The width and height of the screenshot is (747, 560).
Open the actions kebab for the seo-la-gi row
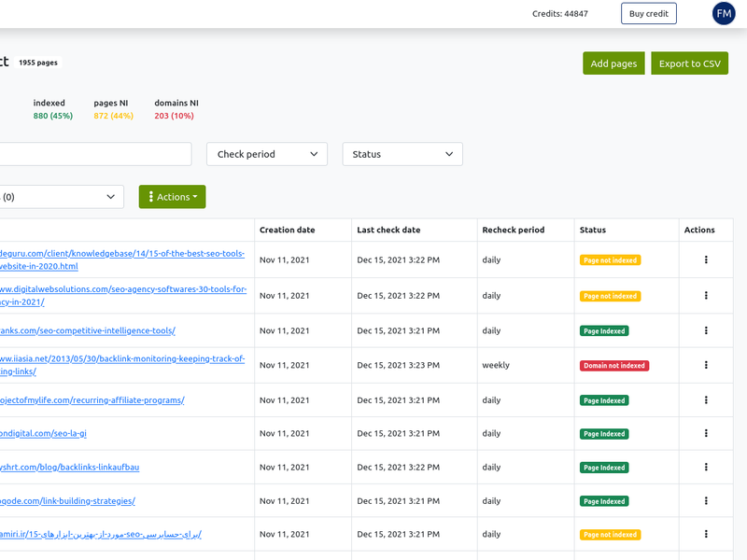706,433
